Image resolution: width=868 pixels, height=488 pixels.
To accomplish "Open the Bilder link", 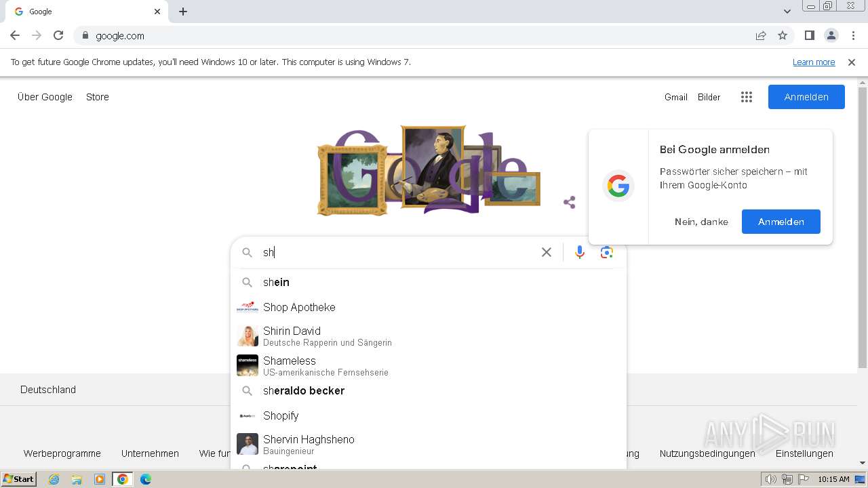I will tap(709, 97).
